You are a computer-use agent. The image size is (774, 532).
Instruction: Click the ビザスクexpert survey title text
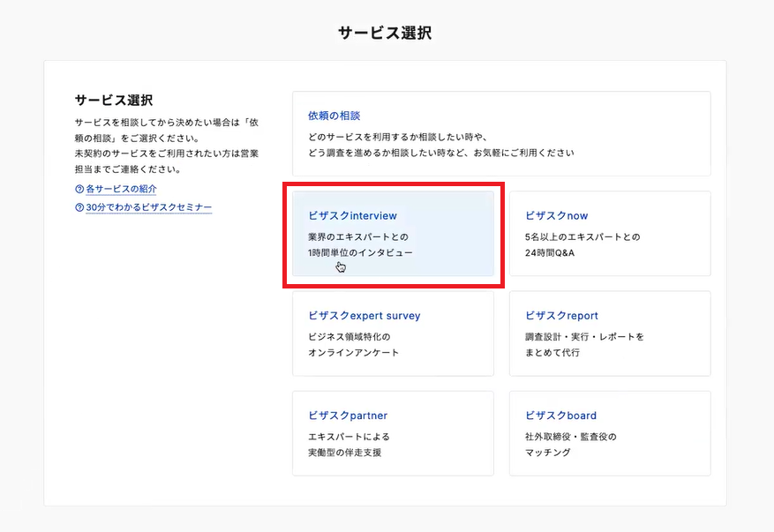(364, 315)
